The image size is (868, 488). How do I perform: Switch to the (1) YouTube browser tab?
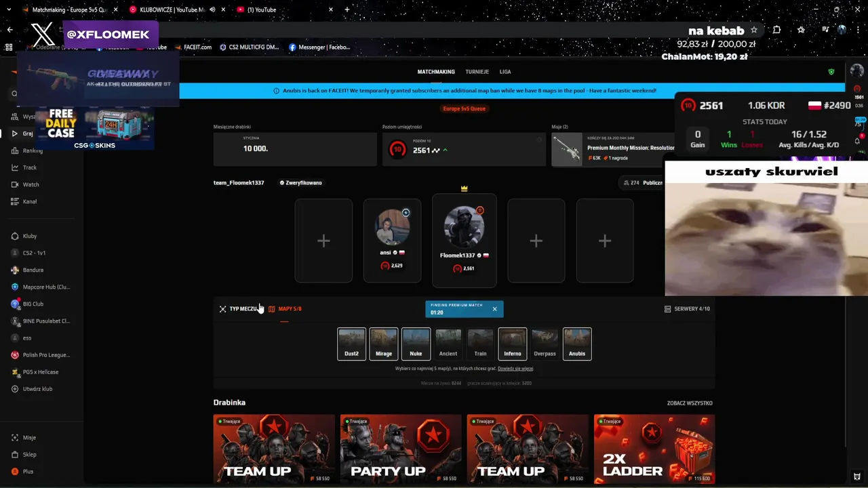point(285,10)
